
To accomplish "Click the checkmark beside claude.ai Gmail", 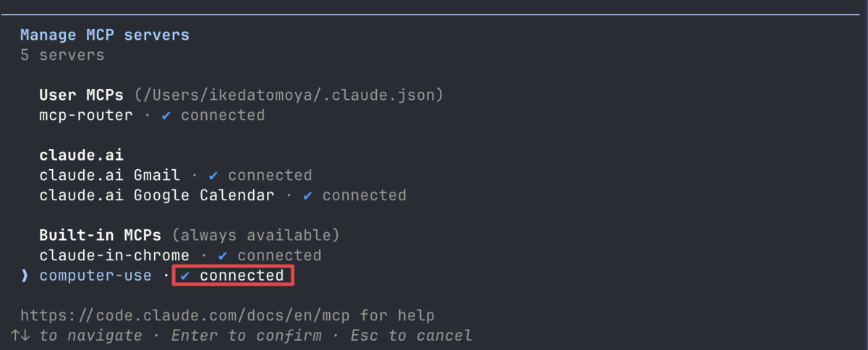I will 213,176.
